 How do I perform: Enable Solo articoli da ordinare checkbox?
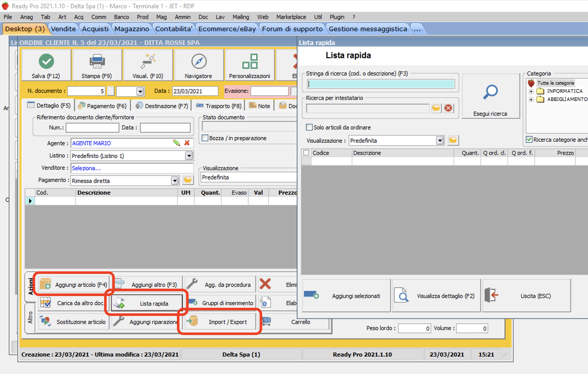(309, 127)
